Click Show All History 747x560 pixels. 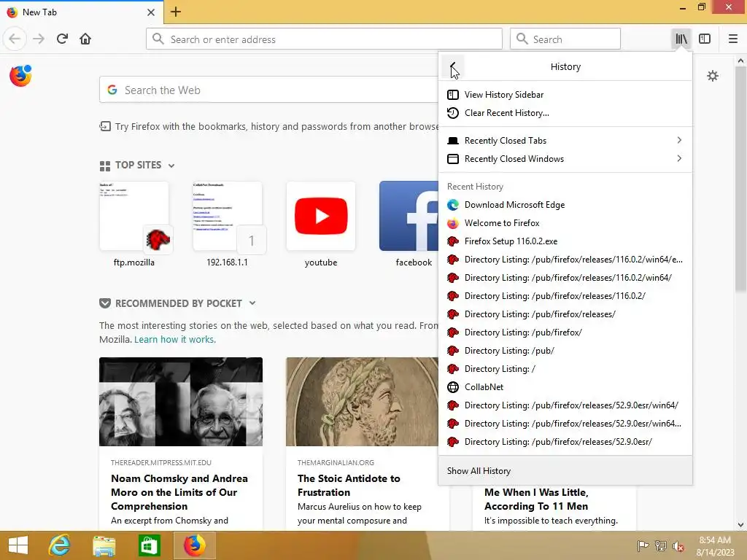pyautogui.click(x=565, y=470)
